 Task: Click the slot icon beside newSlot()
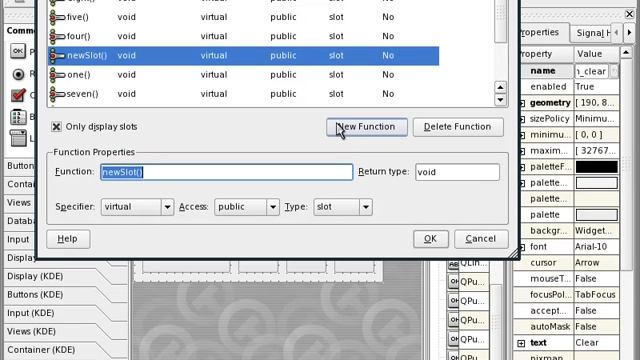click(x=57, y=56)
